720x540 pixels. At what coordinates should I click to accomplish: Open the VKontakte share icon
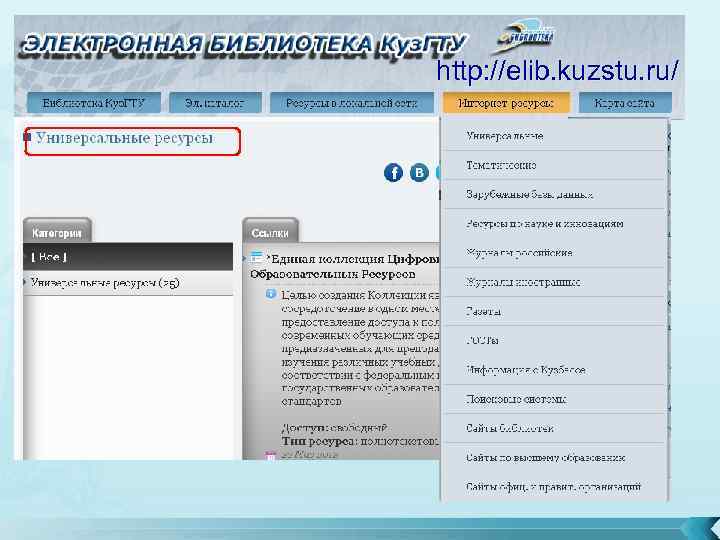pos(419,173)
